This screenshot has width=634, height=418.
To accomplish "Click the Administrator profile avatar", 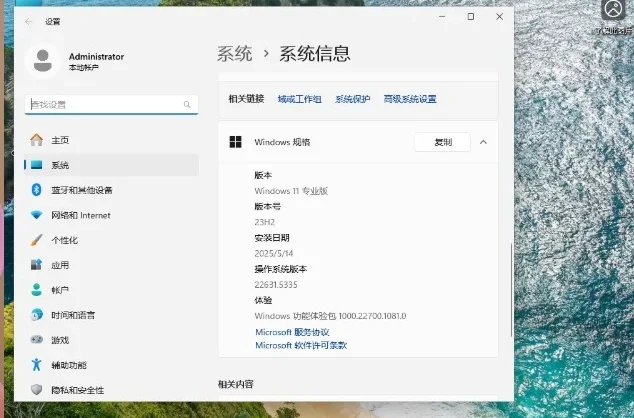I will tap(42, 61).
